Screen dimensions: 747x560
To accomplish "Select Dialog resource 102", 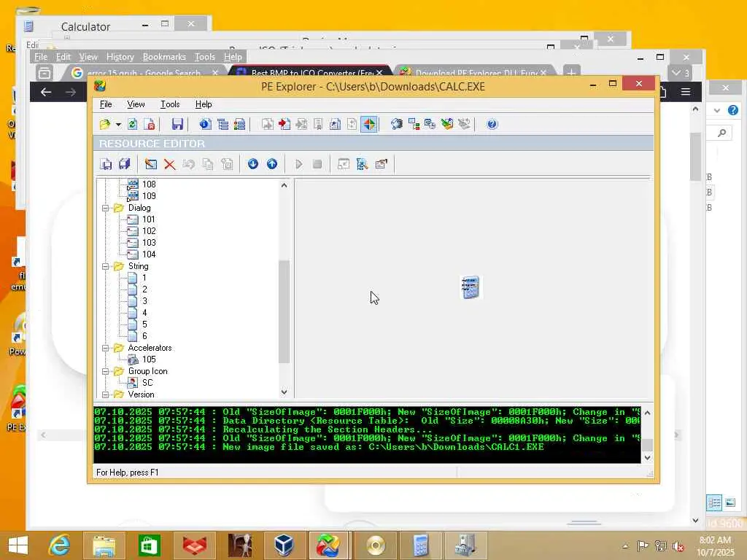I will [149, 231].
